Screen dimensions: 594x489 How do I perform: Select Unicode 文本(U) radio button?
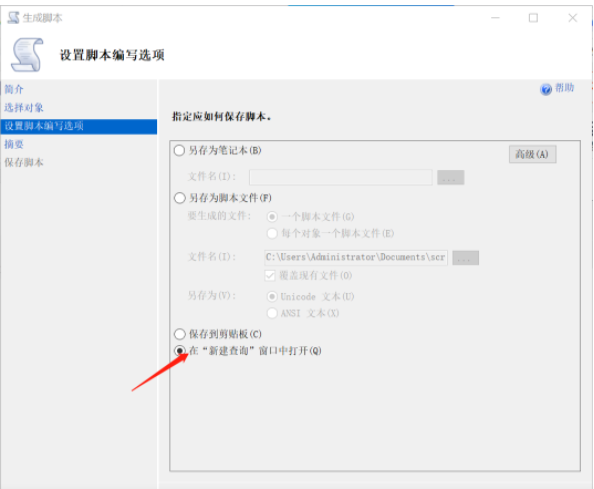point(272,297)
